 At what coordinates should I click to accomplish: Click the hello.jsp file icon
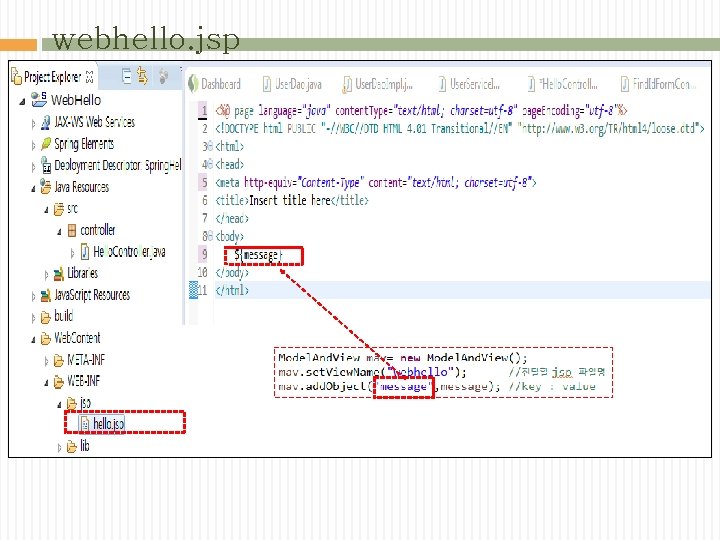point(85,424)
